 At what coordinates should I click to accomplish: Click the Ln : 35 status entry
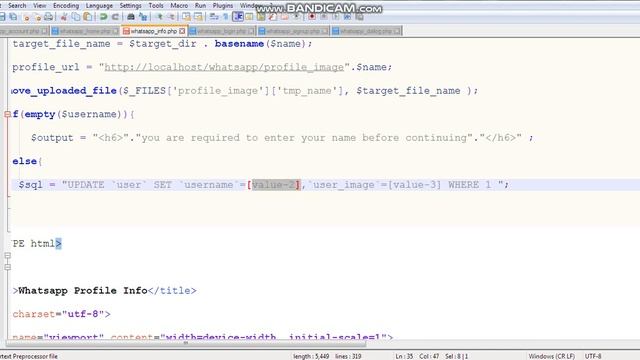(x=404, y=356)
